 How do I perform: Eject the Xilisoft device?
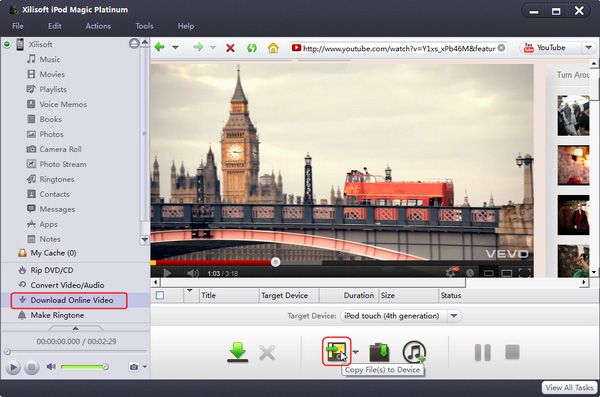pyautogui.click(x=134, y=44)
